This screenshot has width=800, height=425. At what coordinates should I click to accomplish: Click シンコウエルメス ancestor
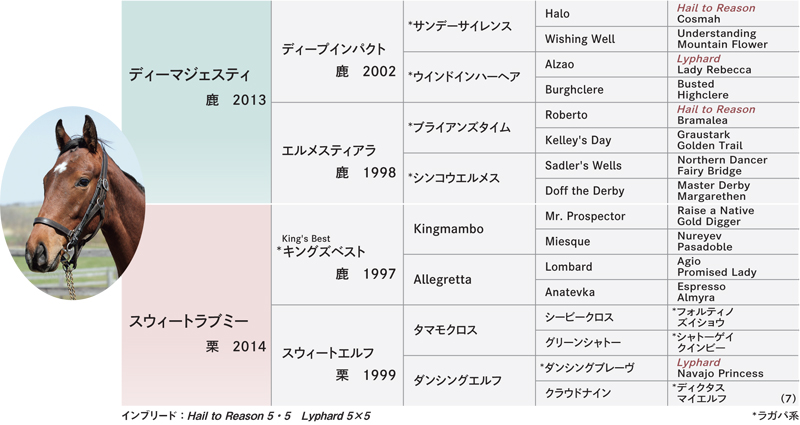click(469, 178)
